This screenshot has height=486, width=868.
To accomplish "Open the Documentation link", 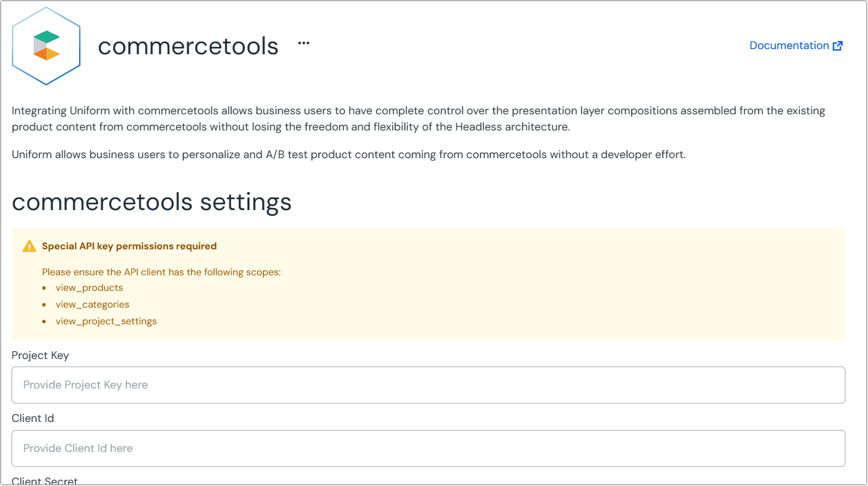I will tap(789, 46).
